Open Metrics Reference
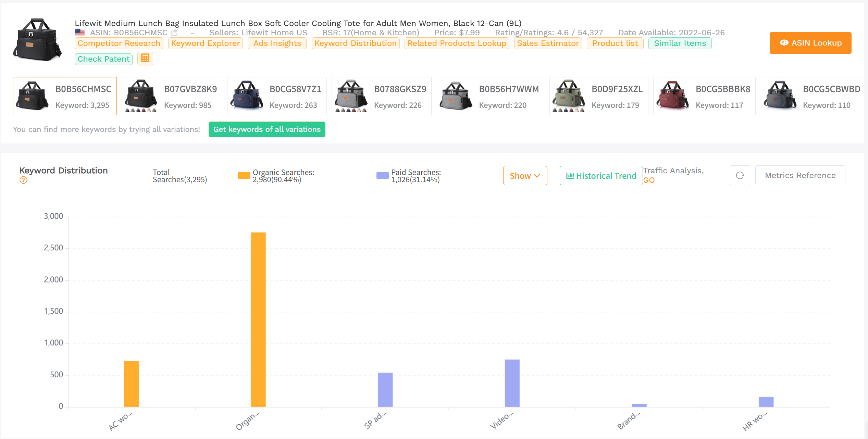Screen dimensions: 868x439 click(800, 175)
